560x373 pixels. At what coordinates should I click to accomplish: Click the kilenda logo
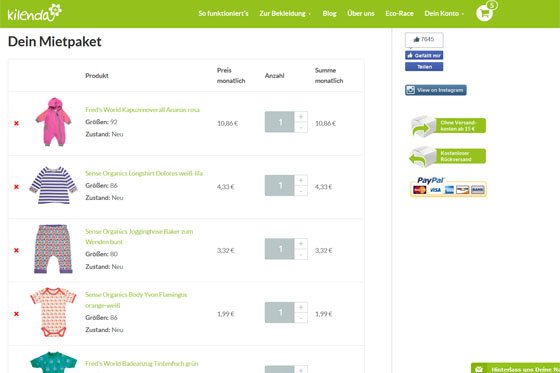click(35, 13)
